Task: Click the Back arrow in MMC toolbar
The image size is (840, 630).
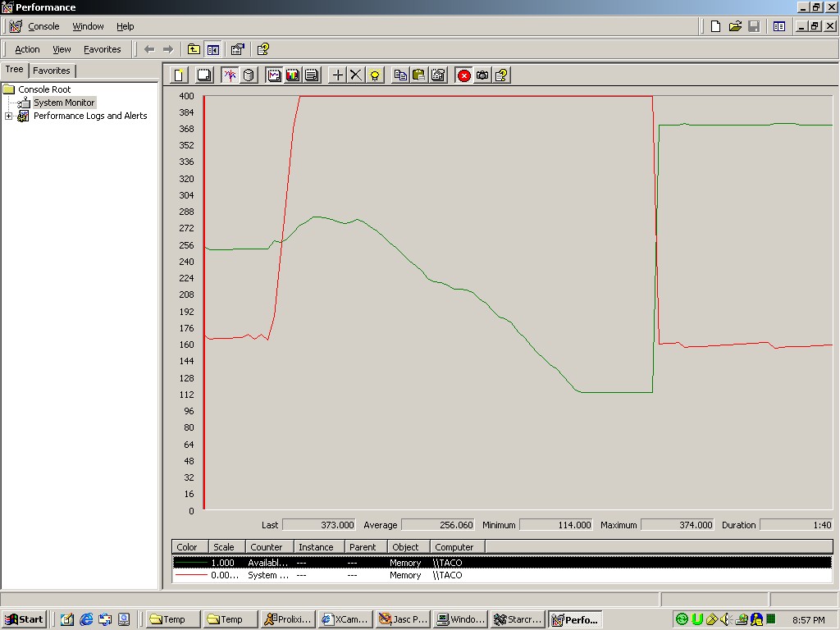Action: point(149,49)
